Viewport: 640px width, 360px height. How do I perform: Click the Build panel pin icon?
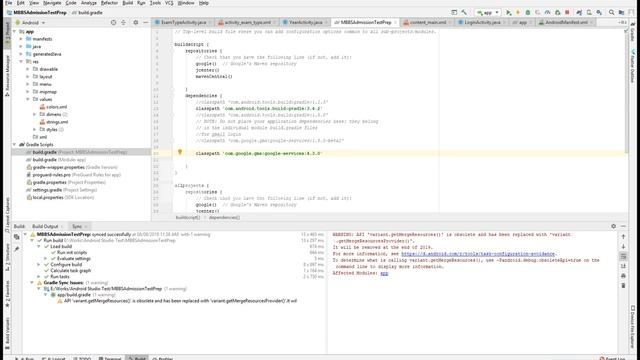[x=16, y=249]
